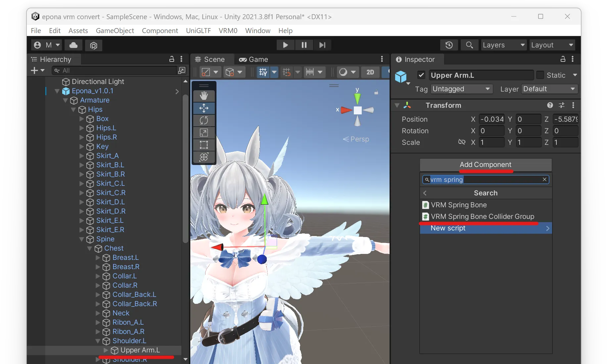Viewport: 608px width, 364px height.
Task: Click the Hierarchy search field
Action: coord(115,70)
